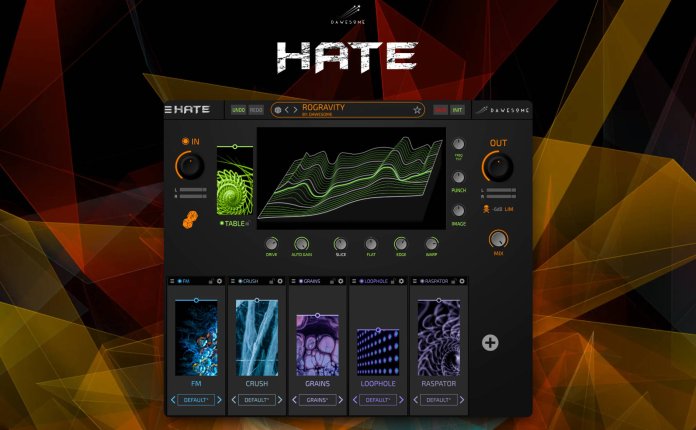The image size is (696, 430).
Task: Toggle the CRUSH module lock icon
Action: click(272, 281)
